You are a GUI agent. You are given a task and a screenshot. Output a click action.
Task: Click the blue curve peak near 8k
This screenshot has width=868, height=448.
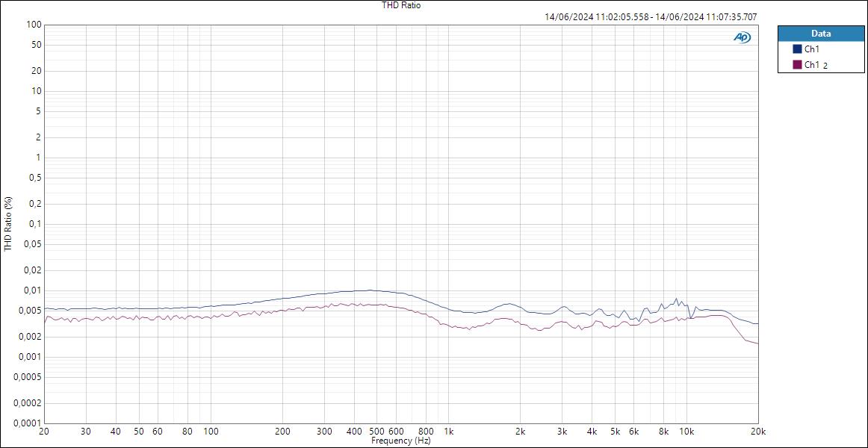[676, 299]
